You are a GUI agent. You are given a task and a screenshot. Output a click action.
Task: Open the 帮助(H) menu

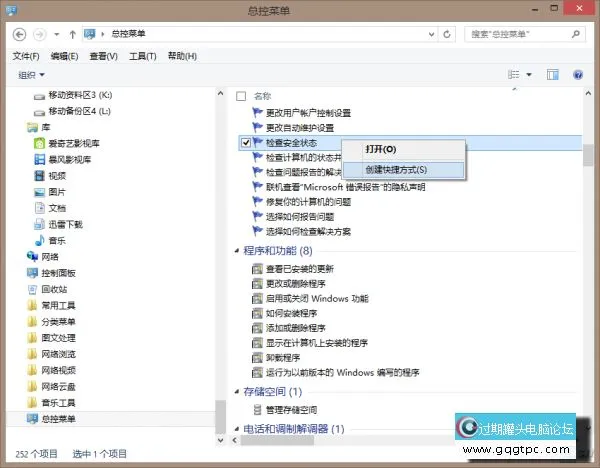point(182,56)
